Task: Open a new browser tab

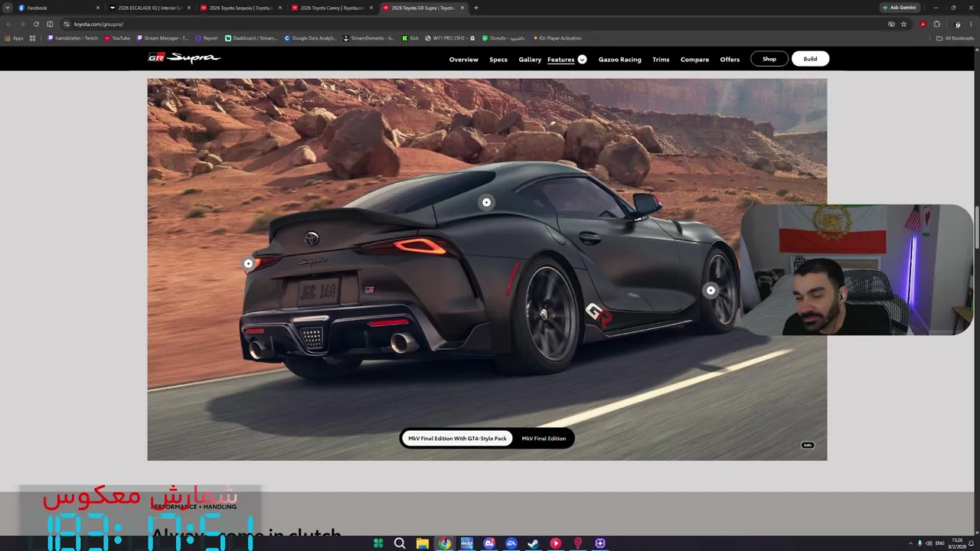Action: [476, 8]
